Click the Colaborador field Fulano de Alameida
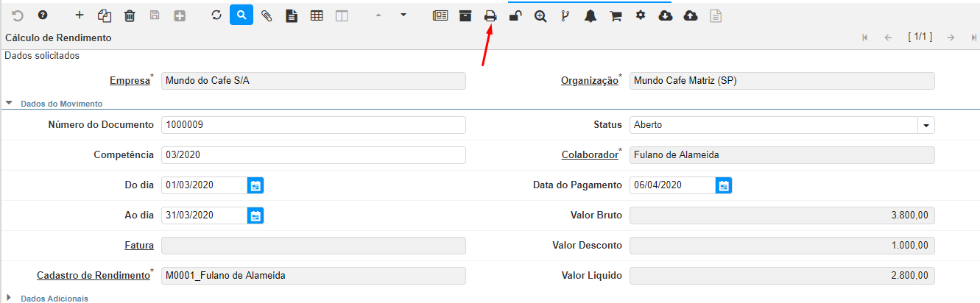 click(782, 155)
